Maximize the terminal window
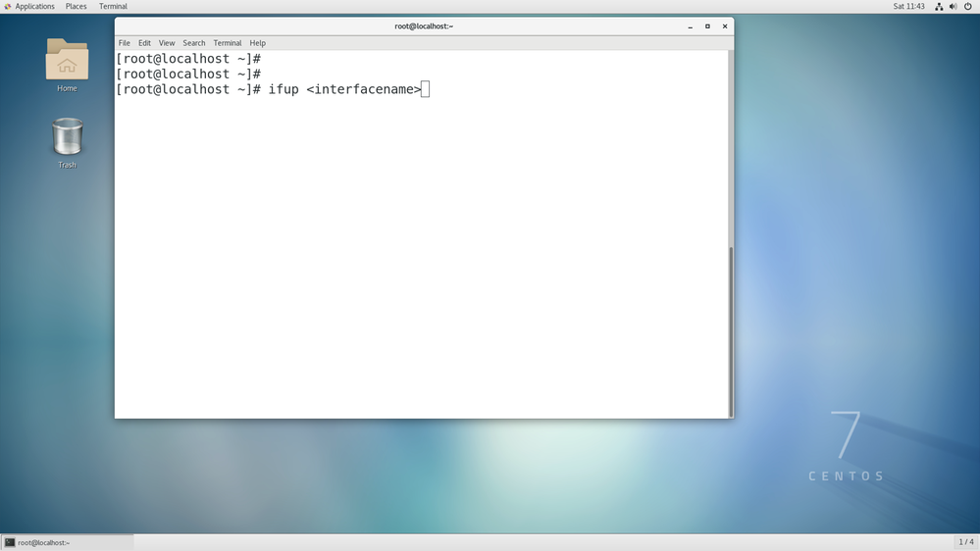The image size is (980, 551). pyautogui.click(x=707, y=26)
